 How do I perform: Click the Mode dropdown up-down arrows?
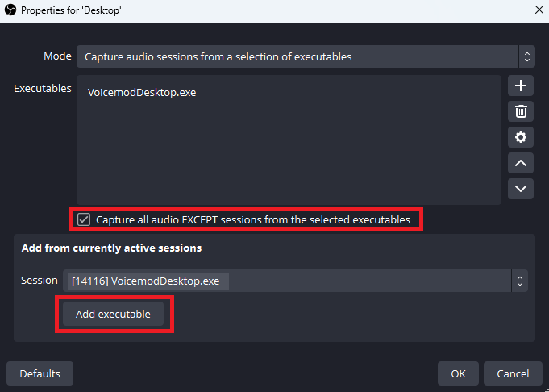[527, 56]
